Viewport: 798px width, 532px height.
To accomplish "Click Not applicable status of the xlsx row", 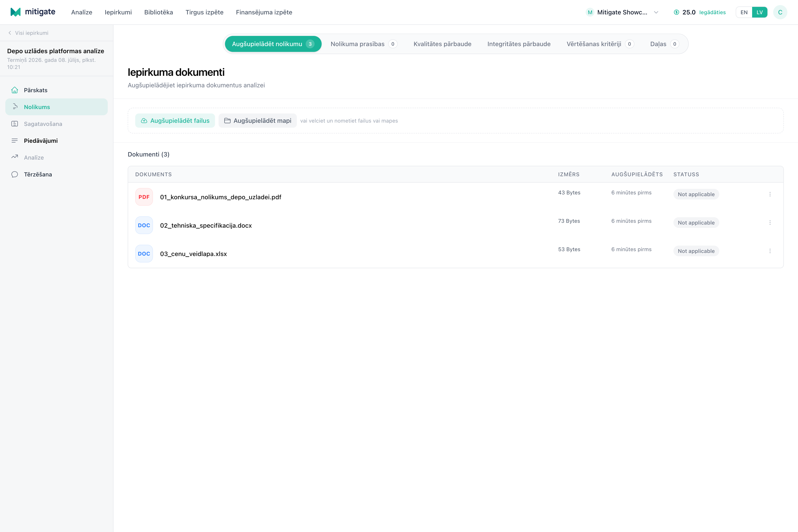I will (x=696, y=251).
